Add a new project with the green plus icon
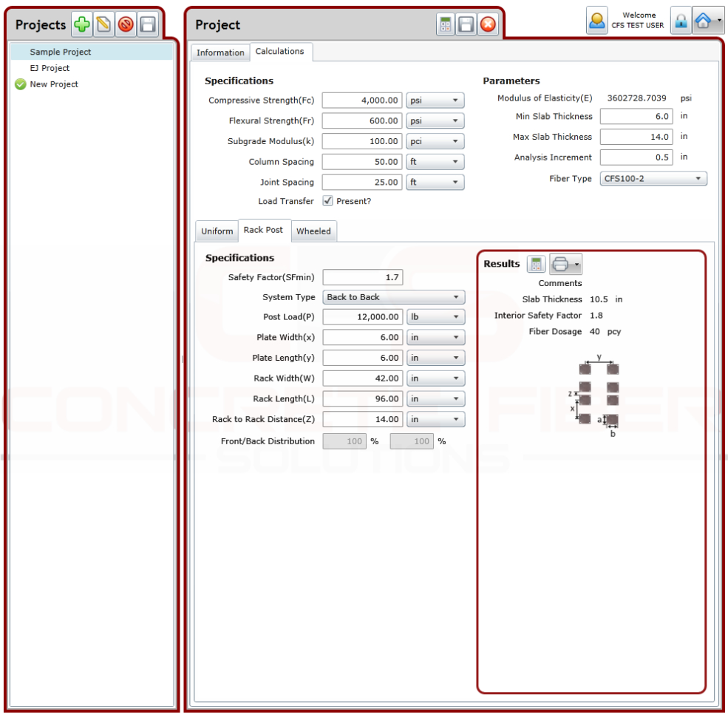 coord(81,24)
